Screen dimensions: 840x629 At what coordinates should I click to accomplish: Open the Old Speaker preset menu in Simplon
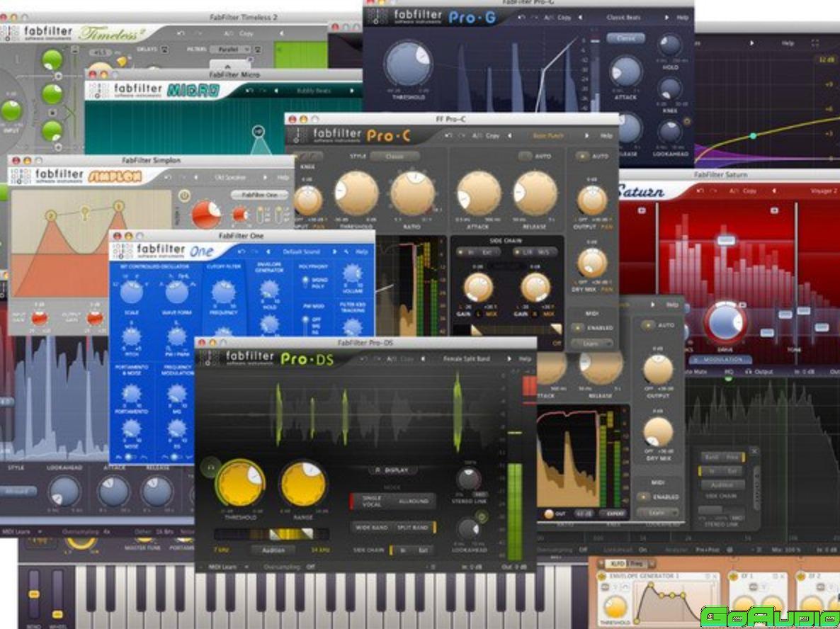point(230,177)
